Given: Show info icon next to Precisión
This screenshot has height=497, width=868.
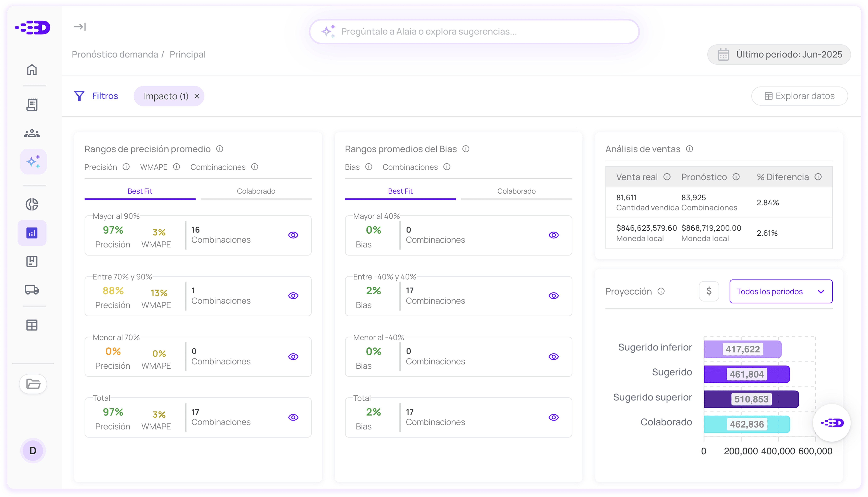Looking at the screenshot, I should [126, 167].
